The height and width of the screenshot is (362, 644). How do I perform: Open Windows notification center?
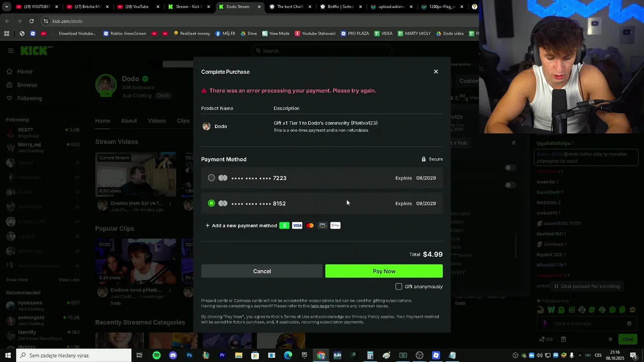633,355
